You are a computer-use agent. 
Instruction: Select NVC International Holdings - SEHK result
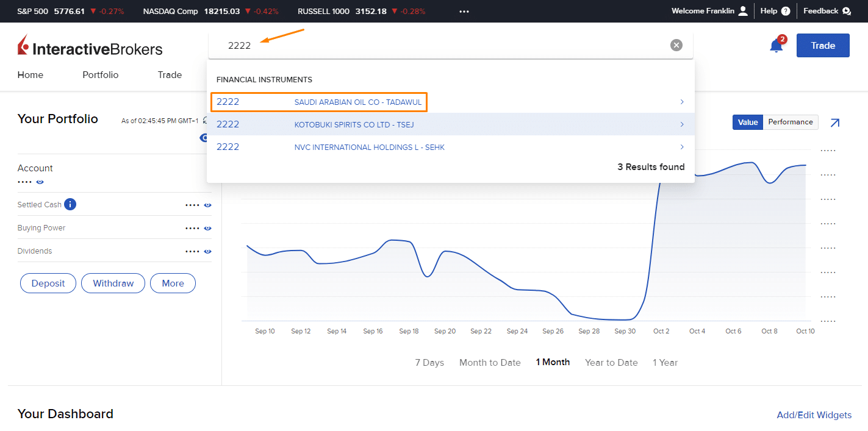[x=450, y=147]
